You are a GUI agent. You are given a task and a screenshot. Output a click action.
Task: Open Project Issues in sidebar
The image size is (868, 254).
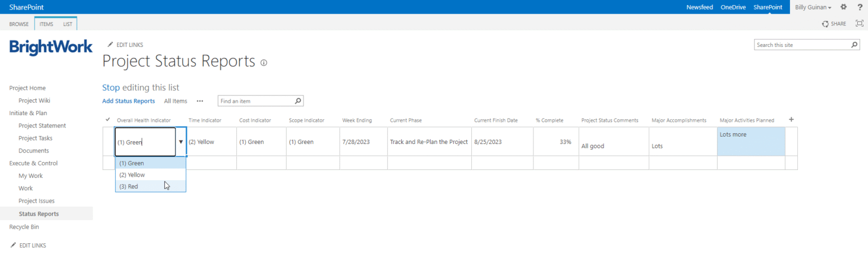37,201
